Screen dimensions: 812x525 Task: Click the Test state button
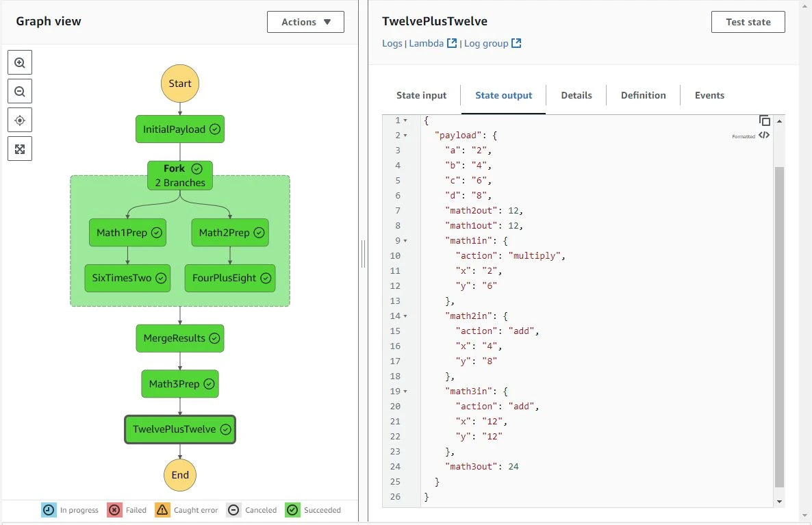[x=748, y=22]
